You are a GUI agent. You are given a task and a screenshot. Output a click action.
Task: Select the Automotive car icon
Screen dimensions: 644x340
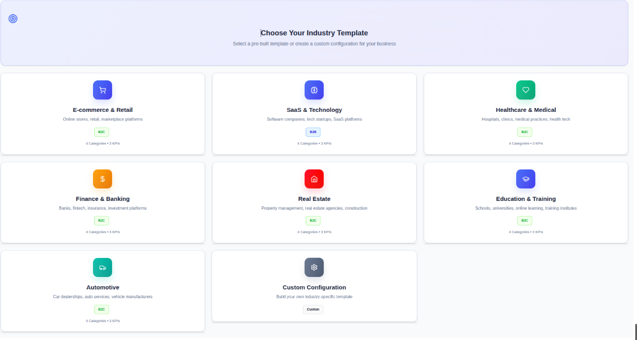click(x=103, y=267)
